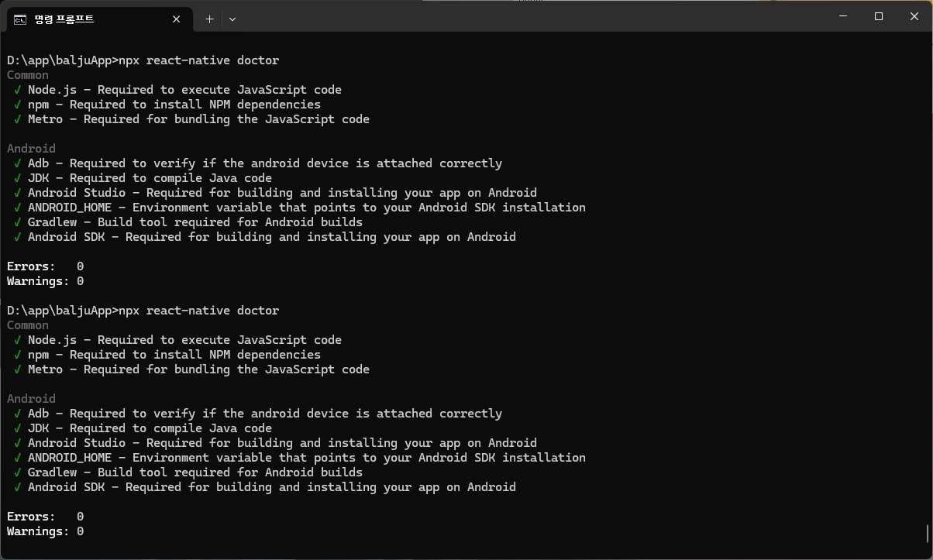Click the Android heading in second output
Image resolution: width=933 pixels, height=560 pixels.
[31, 399]
